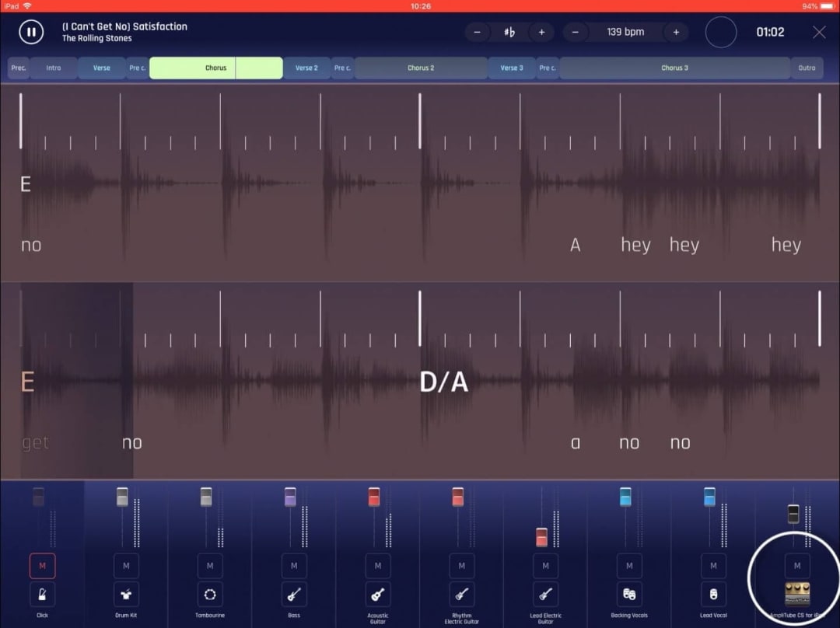Adjust the Lead Vocal volume fader
This screenshot has width=840, height=628.
click(x=709, y=497)
